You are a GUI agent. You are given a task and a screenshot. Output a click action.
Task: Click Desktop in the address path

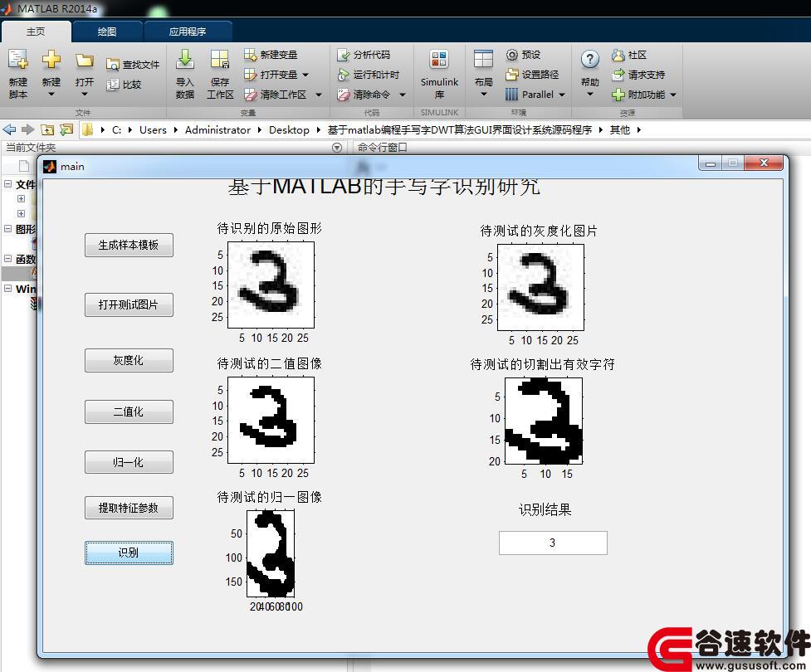click(289, 129)
